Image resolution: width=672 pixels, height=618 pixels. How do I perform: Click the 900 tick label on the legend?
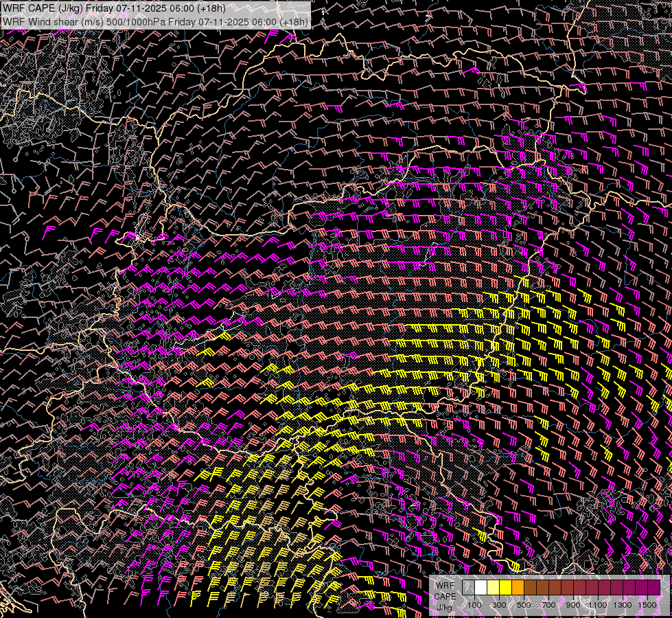coord(573,605)
